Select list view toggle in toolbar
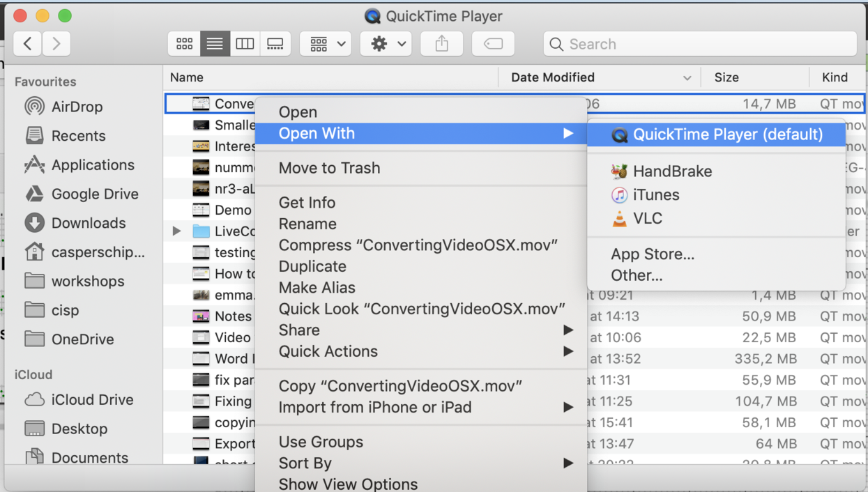Screen dimensions: 868x492 [x=215, y=44]
